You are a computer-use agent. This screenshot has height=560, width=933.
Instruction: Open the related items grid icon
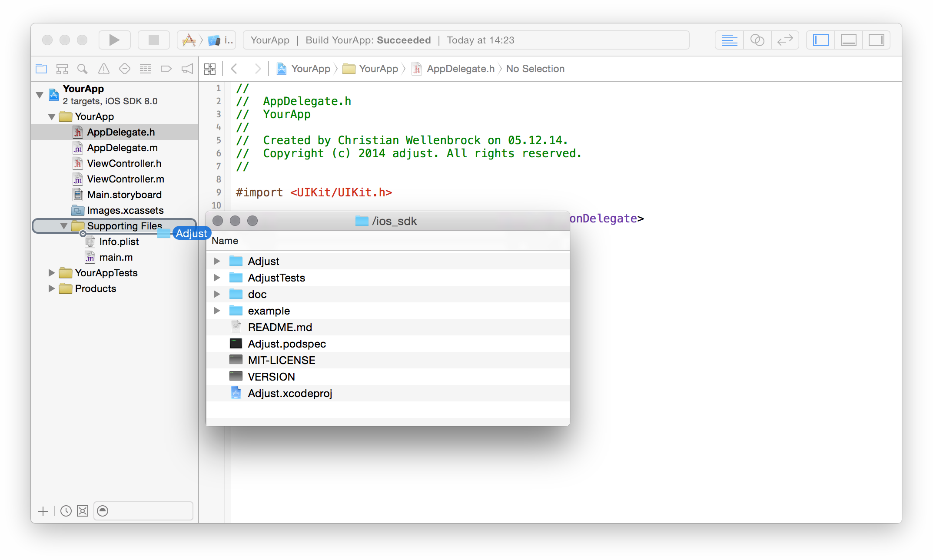[x=210, y=69]
